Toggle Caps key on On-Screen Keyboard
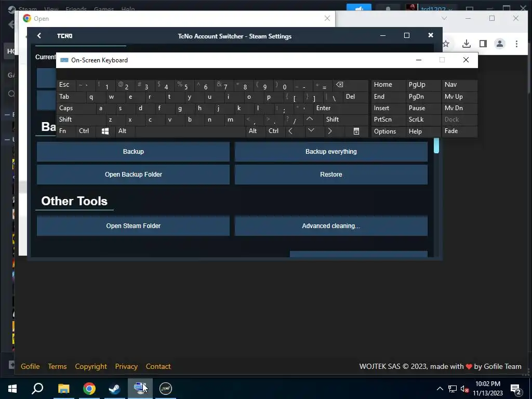Screen dimensions: 532x399 pos(76,108)
